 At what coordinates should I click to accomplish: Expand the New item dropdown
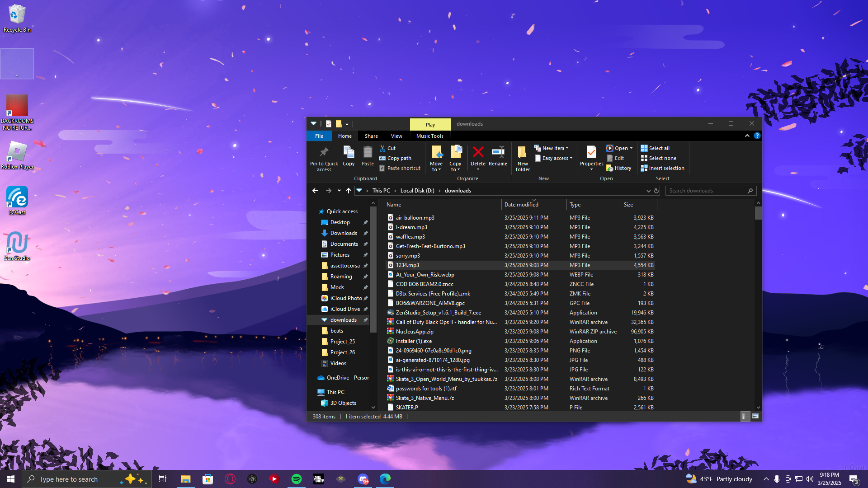(551, 148)
